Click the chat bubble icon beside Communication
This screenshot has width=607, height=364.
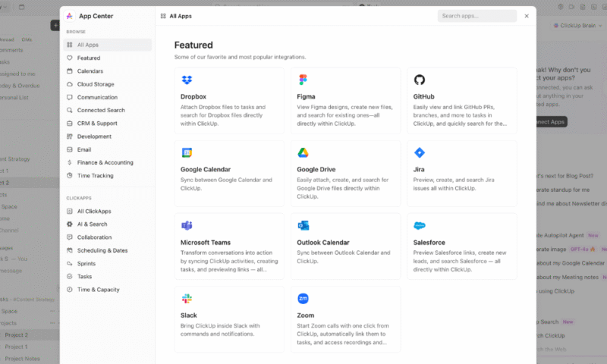(x=70, y=97)
